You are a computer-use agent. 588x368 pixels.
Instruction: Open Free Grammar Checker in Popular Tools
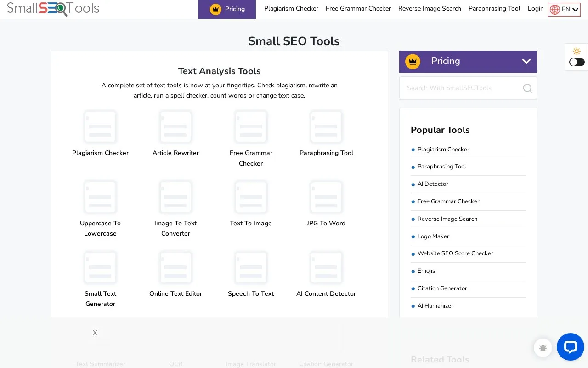click(448, 201)
